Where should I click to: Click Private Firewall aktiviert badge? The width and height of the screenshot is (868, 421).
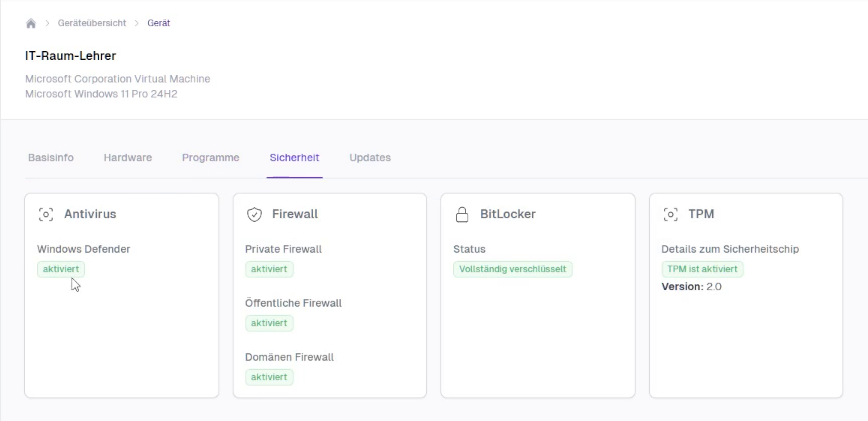pyautogui.click(x=269, y=270)
